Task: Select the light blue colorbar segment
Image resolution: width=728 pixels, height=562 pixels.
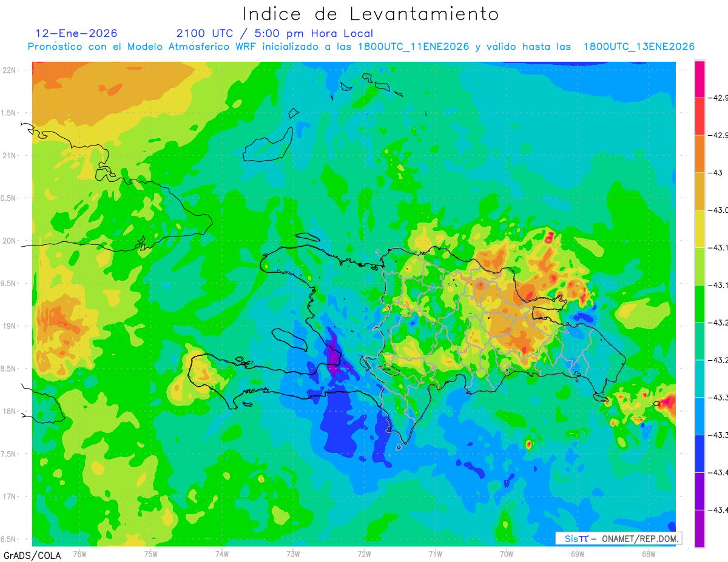Action: pyautogui.click(x=699, y=416)
